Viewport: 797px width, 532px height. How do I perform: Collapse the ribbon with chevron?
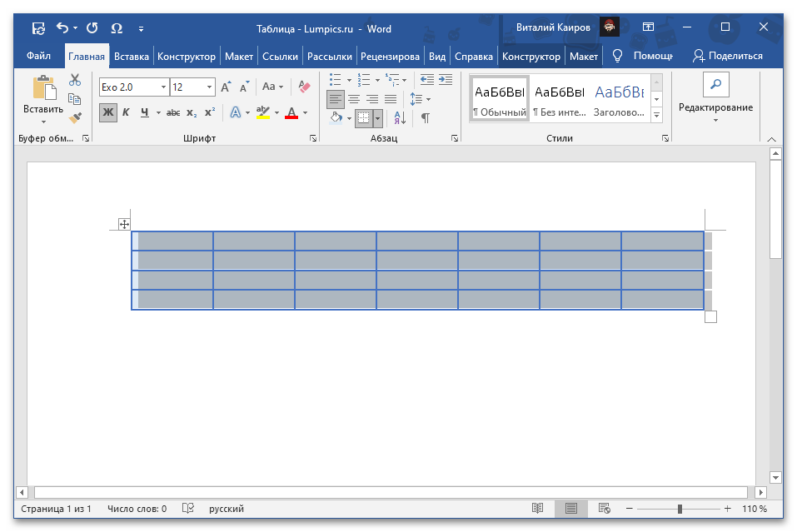(771, 139)
